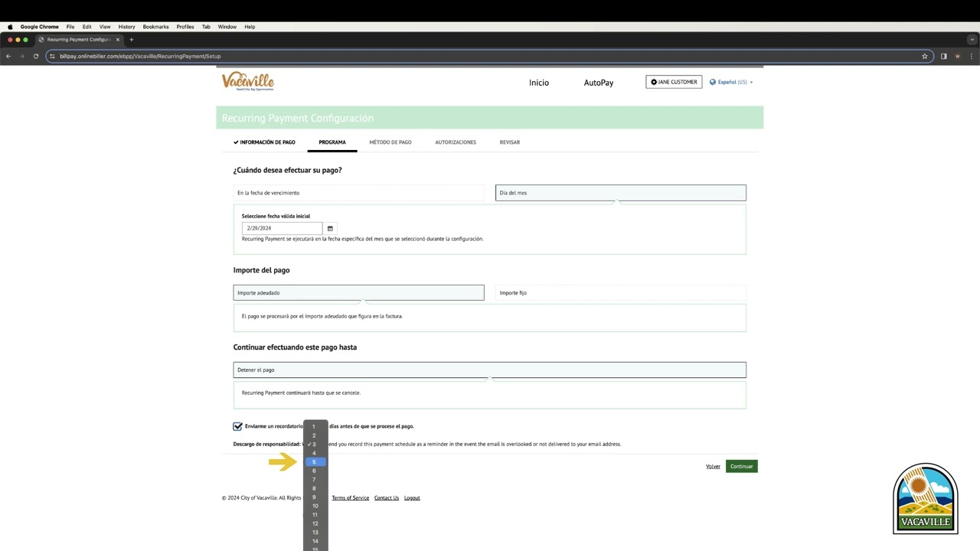Open the Profiles menu
This screenshot has height=551, width=980.
185,27
